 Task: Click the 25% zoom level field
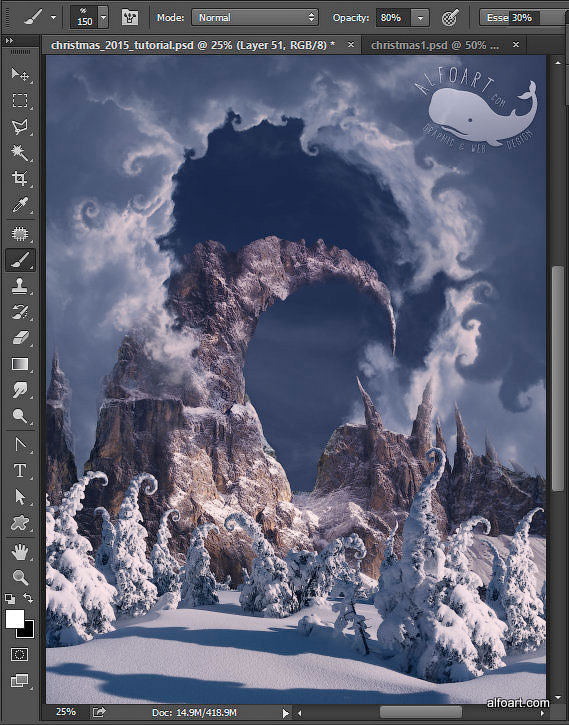click(x=65, y=712)
